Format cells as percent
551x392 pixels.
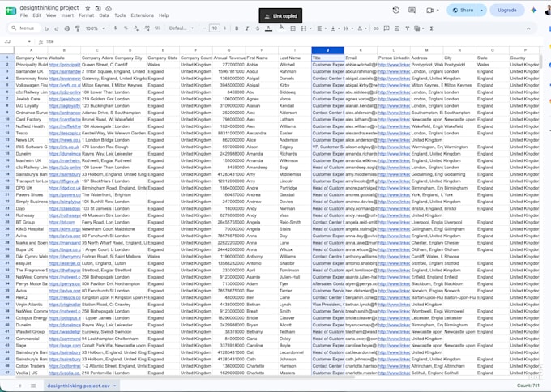126,28
